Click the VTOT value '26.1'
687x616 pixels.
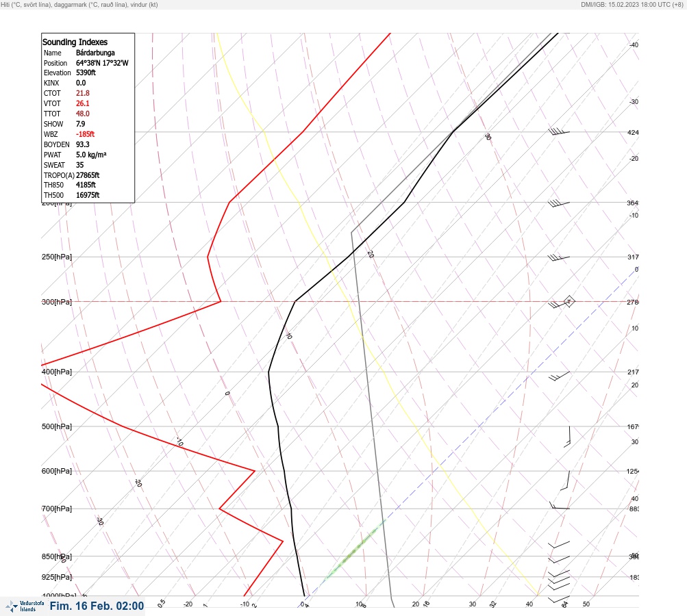coord(83,103)
